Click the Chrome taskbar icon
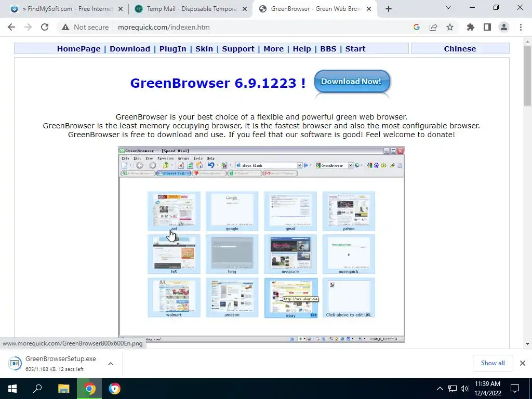This screenshot has height=399, width=532. point(89,389)
